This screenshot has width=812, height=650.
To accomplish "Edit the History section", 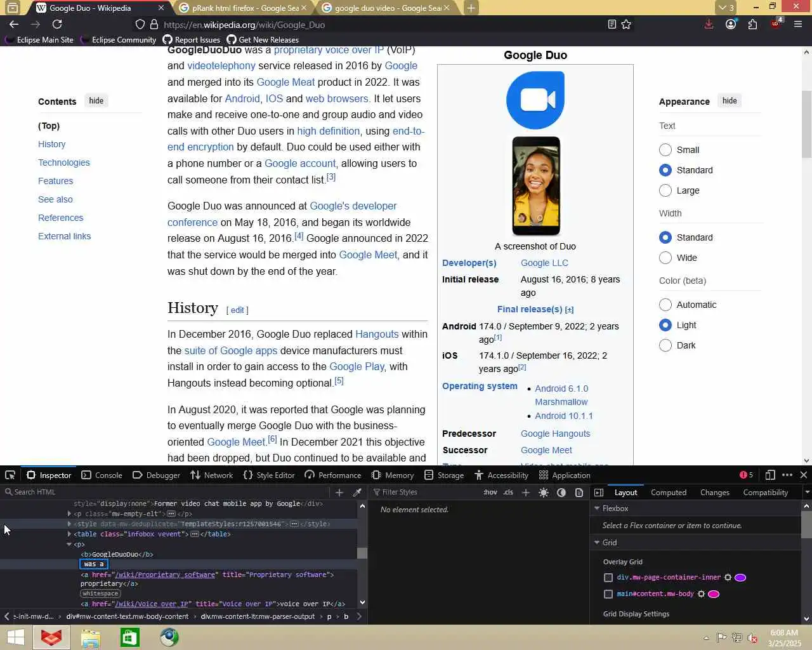I will coord(237,310).
